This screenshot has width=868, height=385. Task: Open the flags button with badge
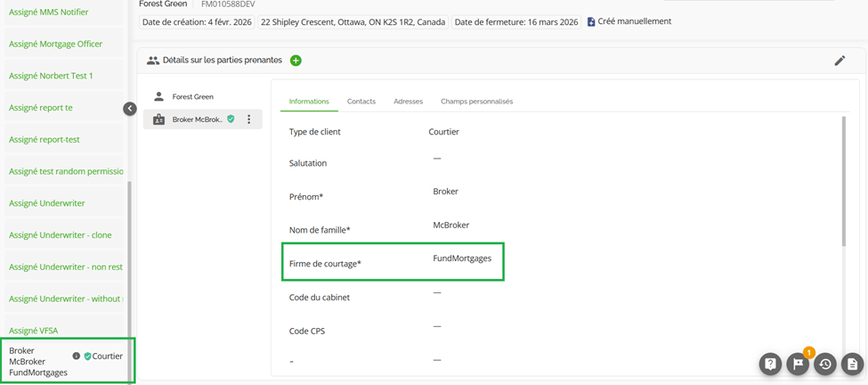point(798,364)
